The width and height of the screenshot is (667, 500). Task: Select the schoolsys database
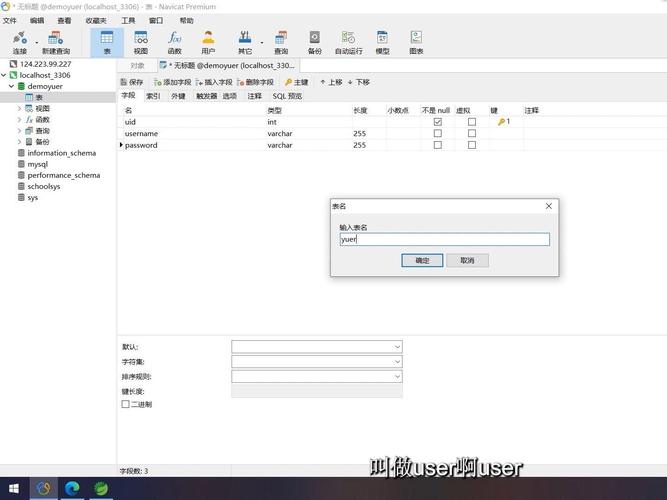click(43, 186)
